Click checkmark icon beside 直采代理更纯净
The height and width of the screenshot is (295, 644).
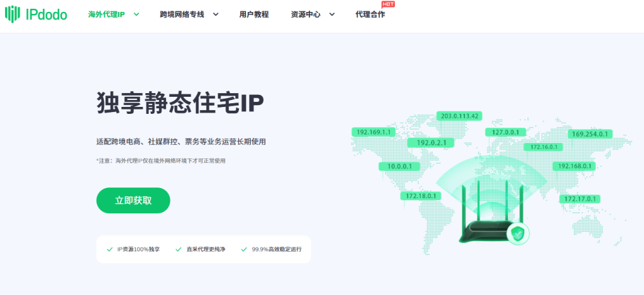coord(179,249)
